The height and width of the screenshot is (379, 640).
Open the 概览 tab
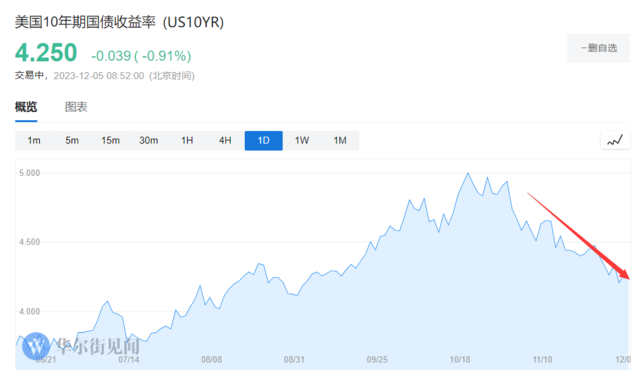coord(26,107)
